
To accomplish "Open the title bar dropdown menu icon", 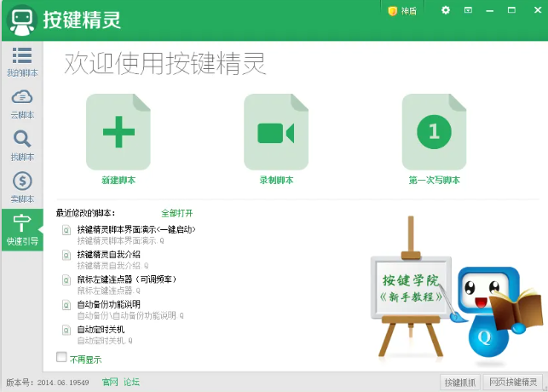I will point(468,10).
